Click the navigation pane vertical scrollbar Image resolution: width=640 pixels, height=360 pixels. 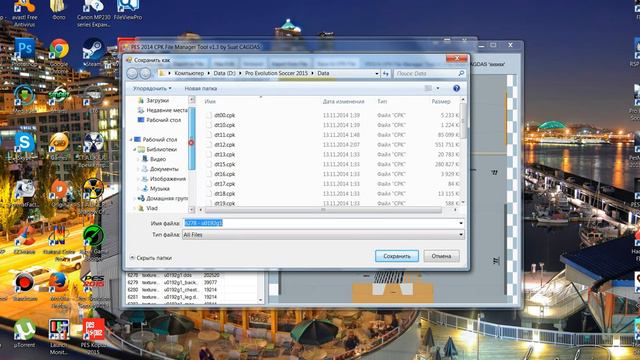[191, 139]
